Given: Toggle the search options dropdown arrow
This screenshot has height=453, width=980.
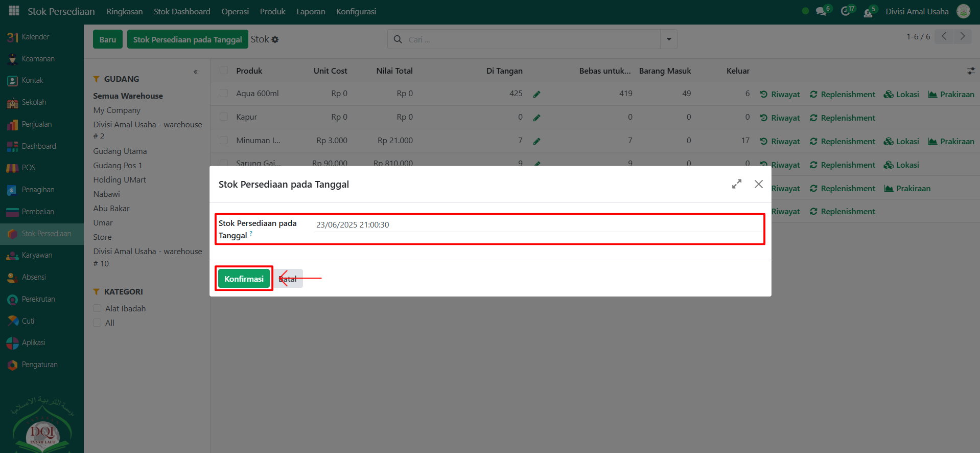Looking at the screenshot, I should 668,39.
